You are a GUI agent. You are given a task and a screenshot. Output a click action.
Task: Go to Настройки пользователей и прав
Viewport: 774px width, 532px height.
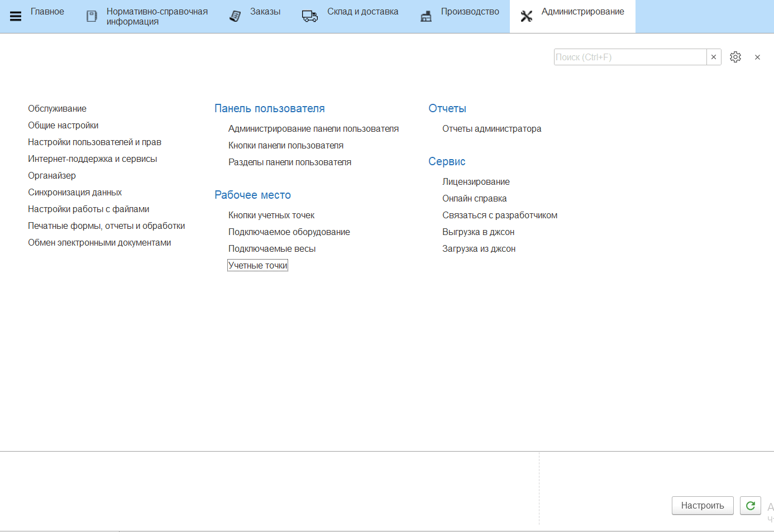[94, 142]
